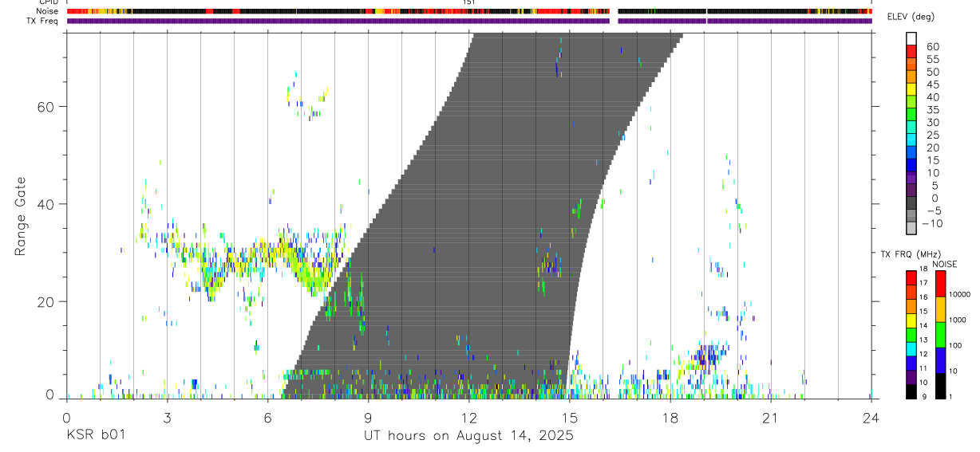Click the -10 elevation gray swatch
The image size is (980, 452).
click(911, 228)
